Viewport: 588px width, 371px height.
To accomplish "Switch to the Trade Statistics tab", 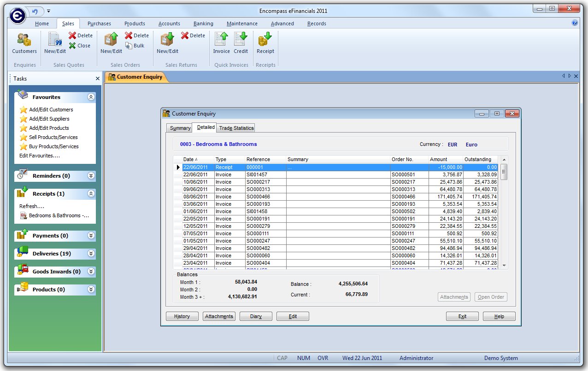I will [x=236, y=128].
